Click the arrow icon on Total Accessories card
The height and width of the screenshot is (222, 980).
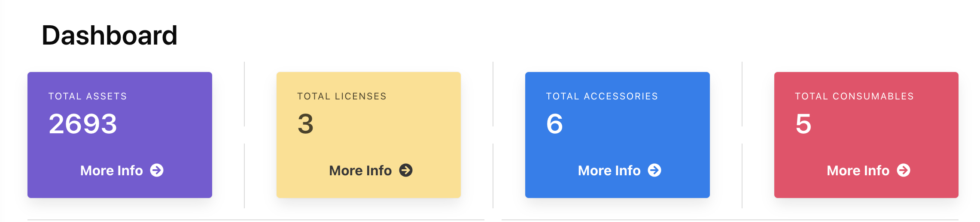[654, 170]
